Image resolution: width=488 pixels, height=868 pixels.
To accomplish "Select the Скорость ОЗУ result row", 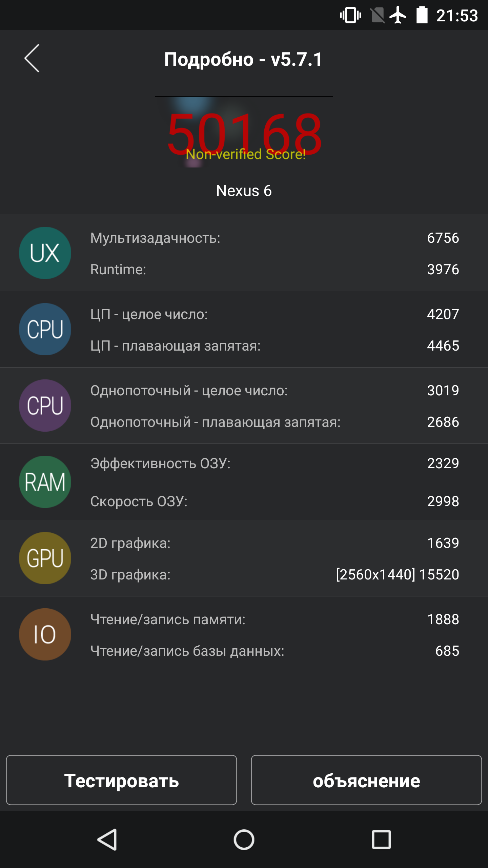I will [x=274, y=501].
